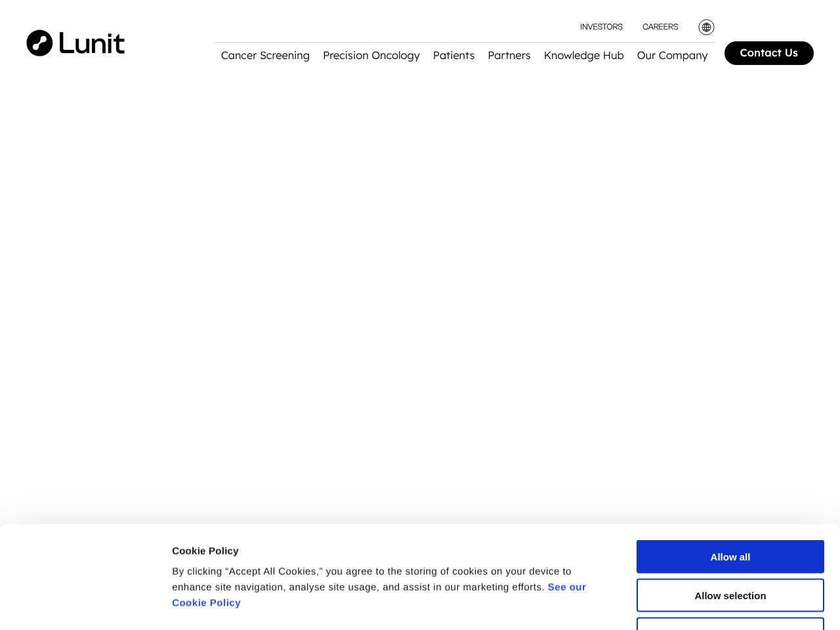Click the partially visible button below Allow selection

pos(730,623)
